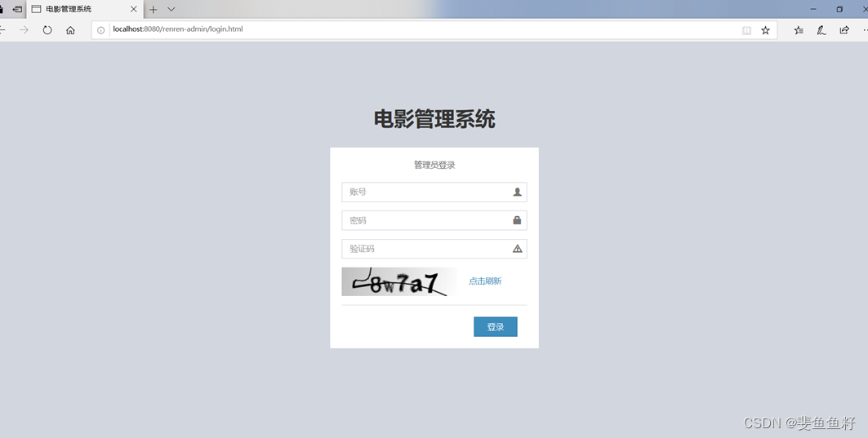Viewport: 868px width, 438px height.
Task: Click the site information icon in the address bar
Action: (x=100, y=30)
